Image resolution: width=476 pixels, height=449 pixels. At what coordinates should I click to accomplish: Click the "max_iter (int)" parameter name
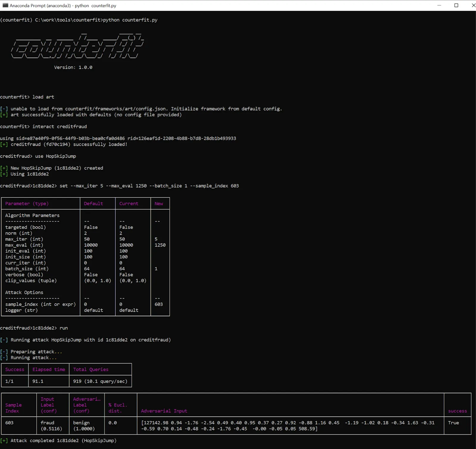24,239
